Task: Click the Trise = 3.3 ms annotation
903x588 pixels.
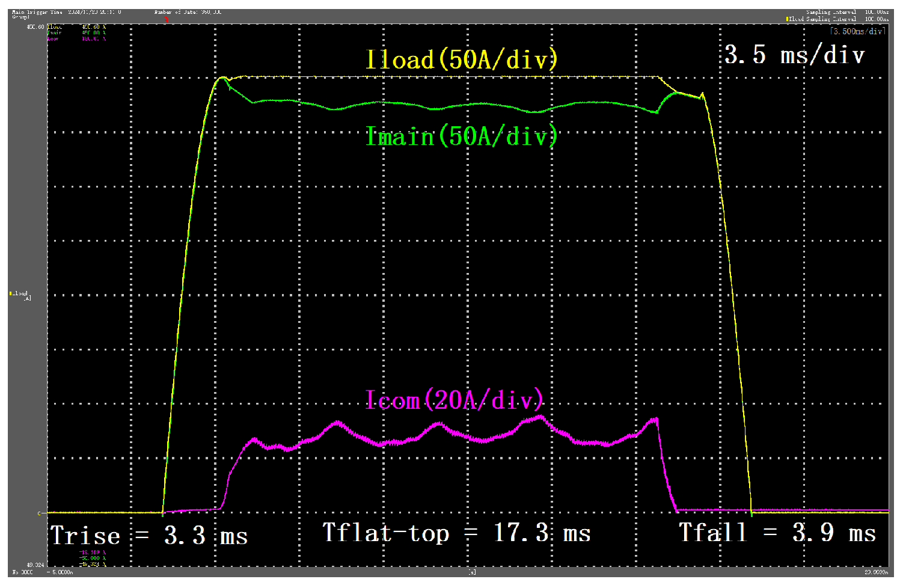Action: pos(148,535)
